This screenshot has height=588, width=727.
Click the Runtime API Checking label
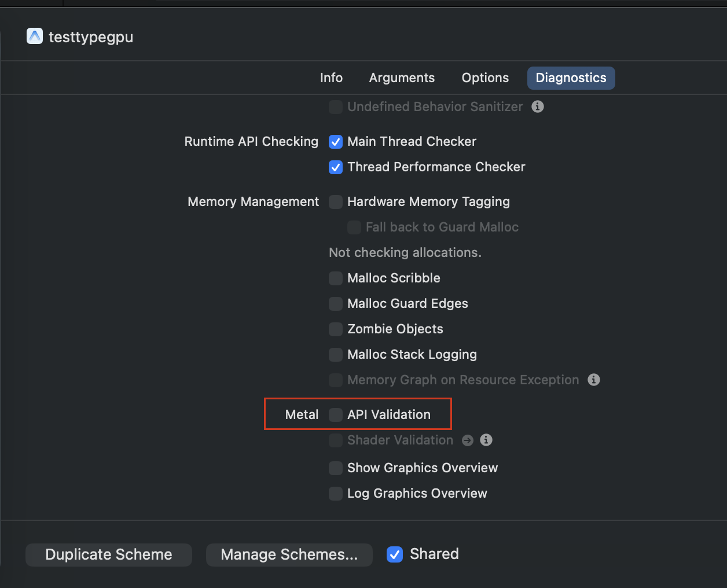(251, 141)
